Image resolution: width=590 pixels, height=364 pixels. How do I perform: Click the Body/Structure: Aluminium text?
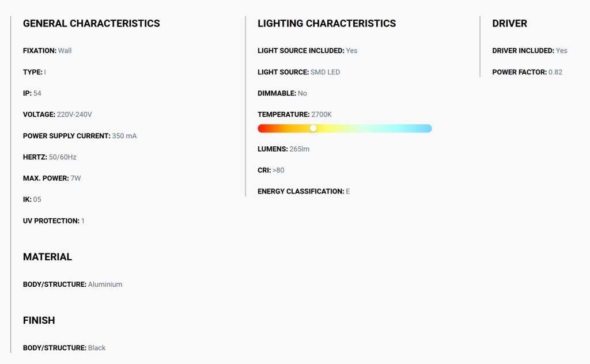pos(73,285)
